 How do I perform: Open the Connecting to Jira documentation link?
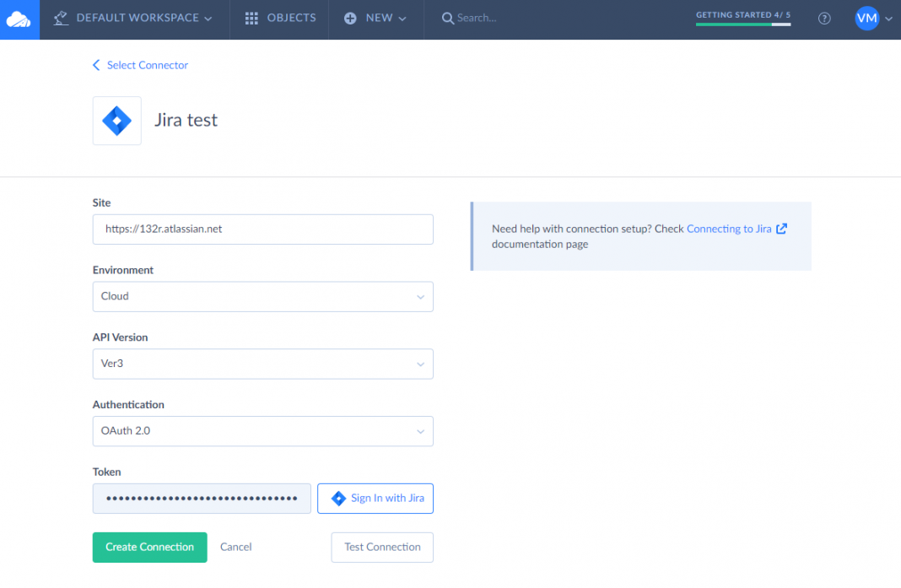click(731, 228)
